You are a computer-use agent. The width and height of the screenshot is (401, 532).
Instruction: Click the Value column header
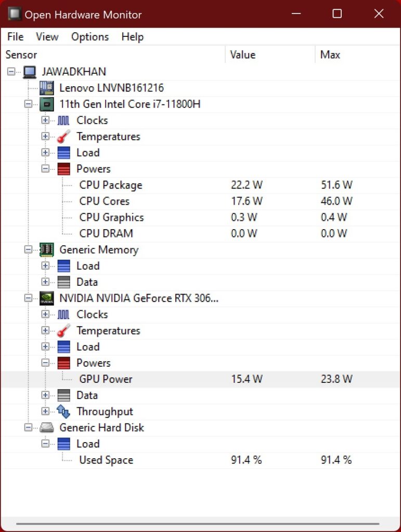pyautogui.click(x=242, y=55)
